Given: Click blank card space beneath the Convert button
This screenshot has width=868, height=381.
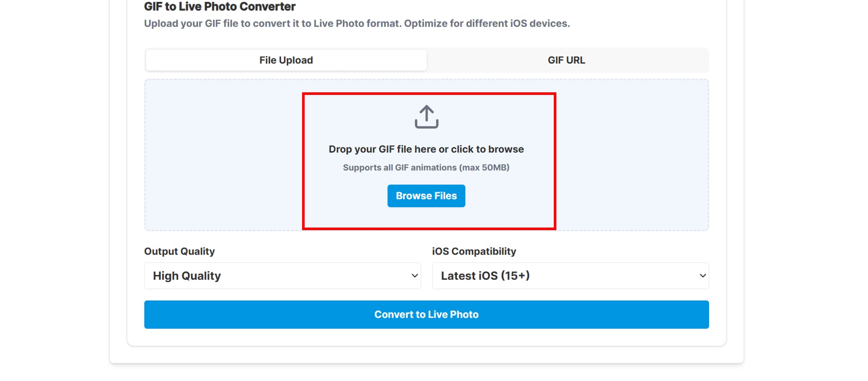Looking at the screenshot, I should pos(426,337).
